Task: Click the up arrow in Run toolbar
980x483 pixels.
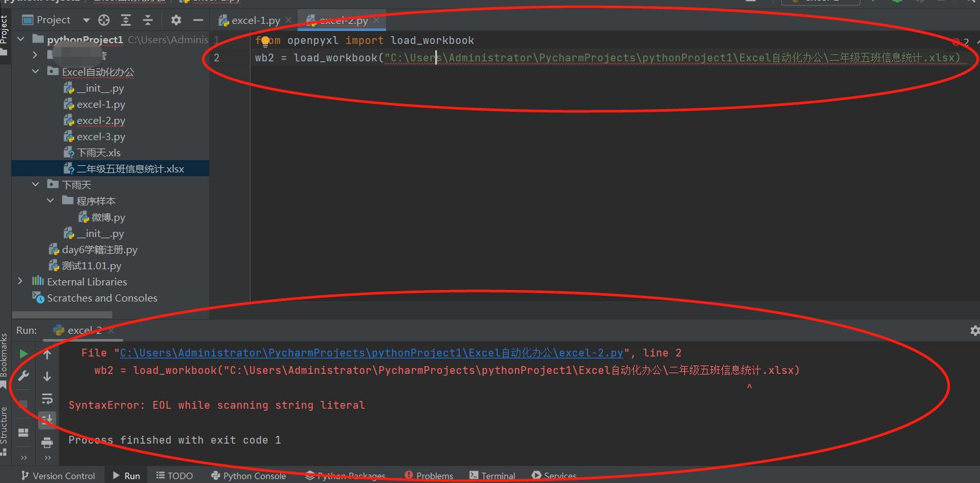Action: pyautogui.click(x=47, y=354)
